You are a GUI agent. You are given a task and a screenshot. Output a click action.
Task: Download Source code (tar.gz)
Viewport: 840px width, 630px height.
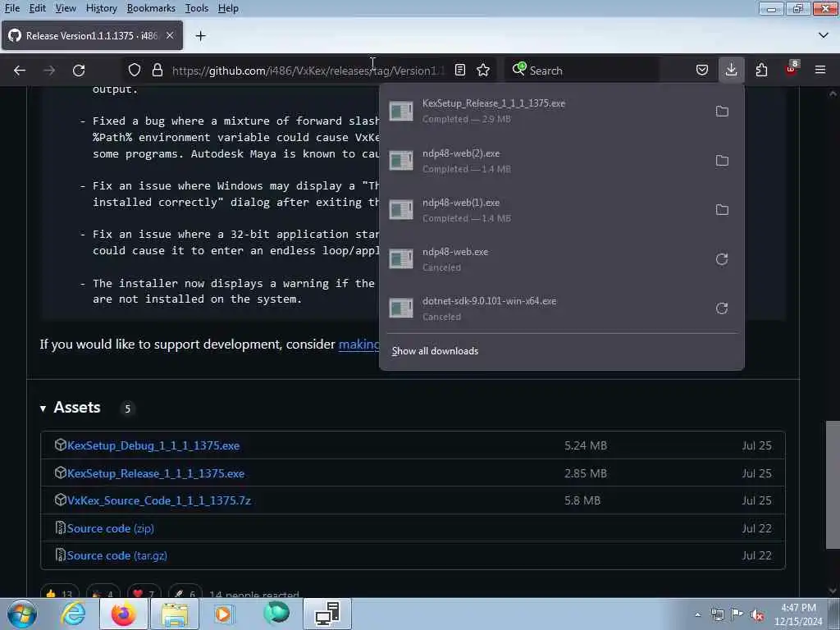click(116, 555)
